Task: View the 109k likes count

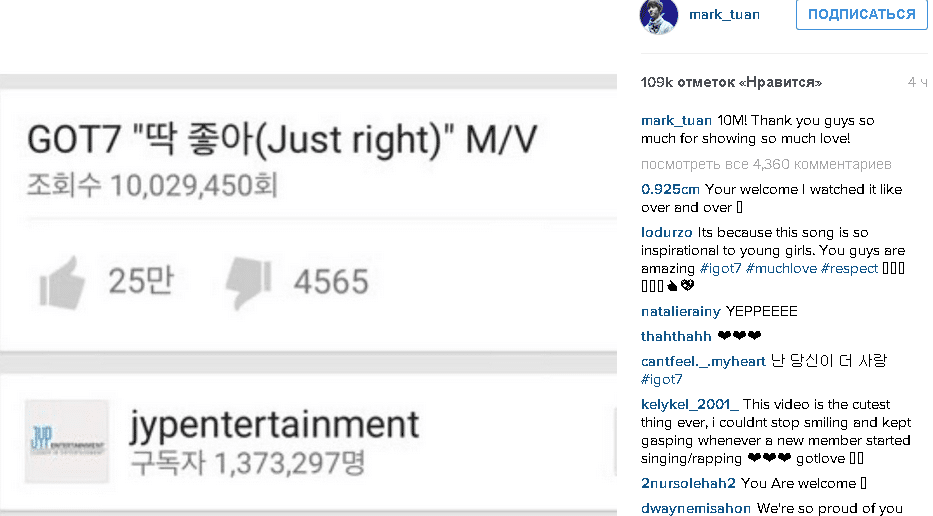Action: point(731,82)
